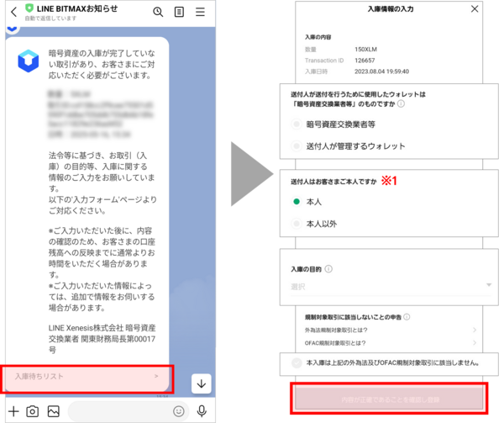This screenshot has height=423, width=504.
Task: Open the photo gallery icon
Action: click(x=54, y=411)
